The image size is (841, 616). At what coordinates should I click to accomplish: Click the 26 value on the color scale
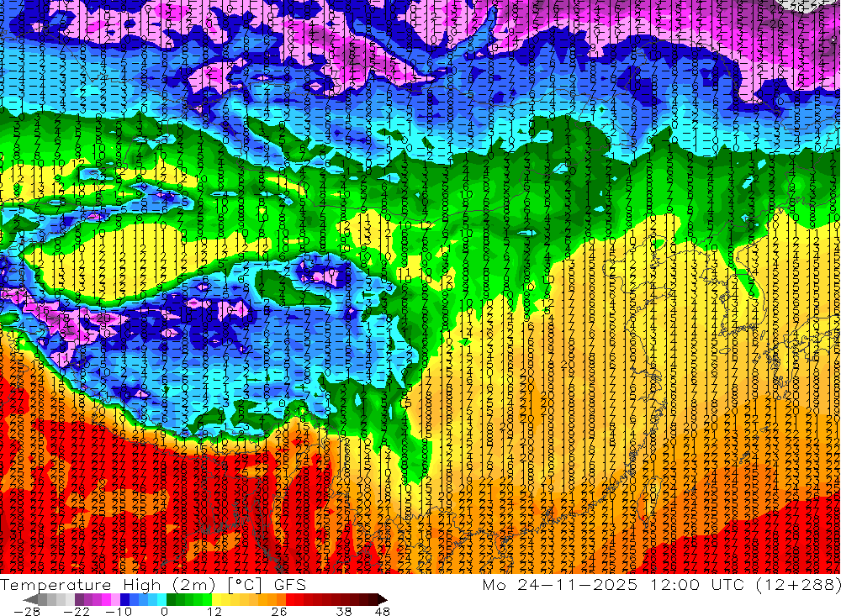pyautogui.click(x=279, y=612)
